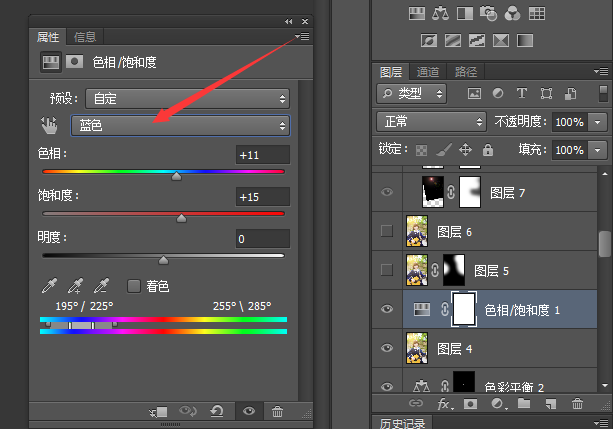Hide 图层 7 layer
The width and height of the screenshot is (613, 429).
pos(387,192)
